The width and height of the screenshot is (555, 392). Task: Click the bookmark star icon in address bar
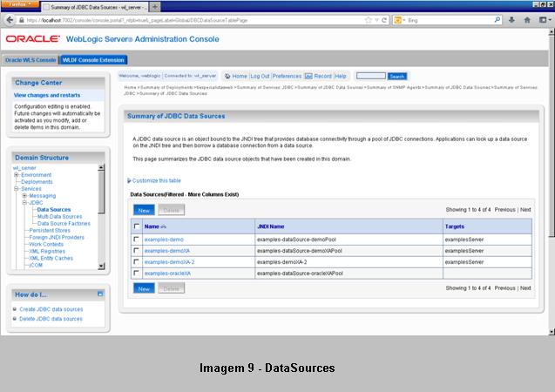[369, 20]
